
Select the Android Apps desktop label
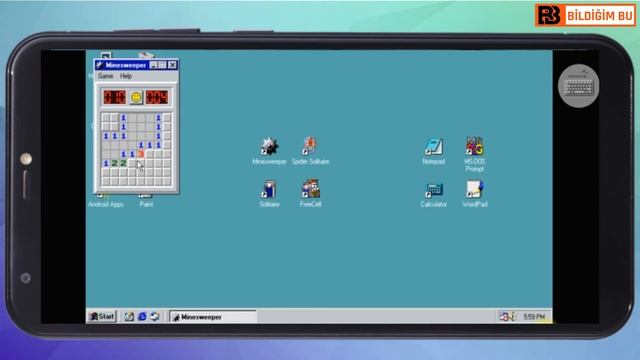(106, 204)
